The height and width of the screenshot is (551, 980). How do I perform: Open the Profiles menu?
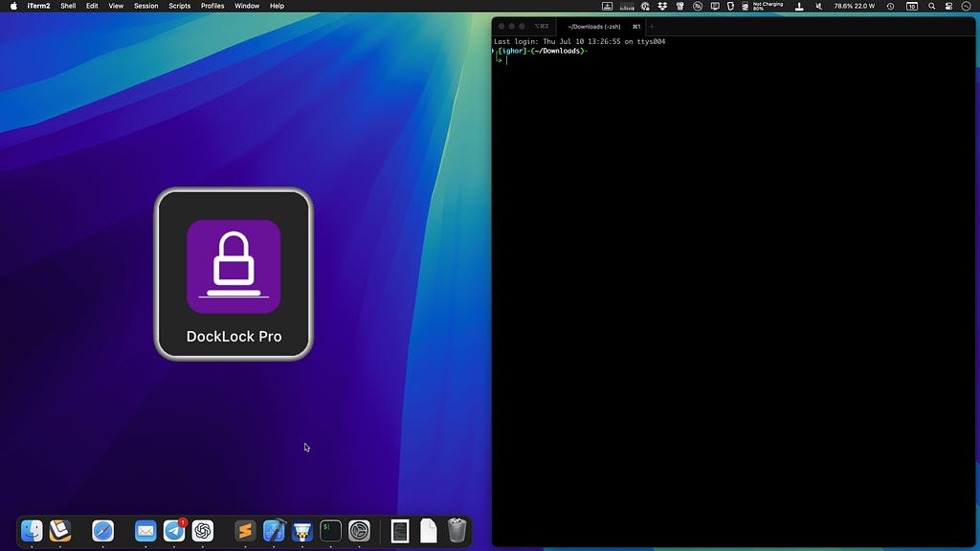click(212, 7)
